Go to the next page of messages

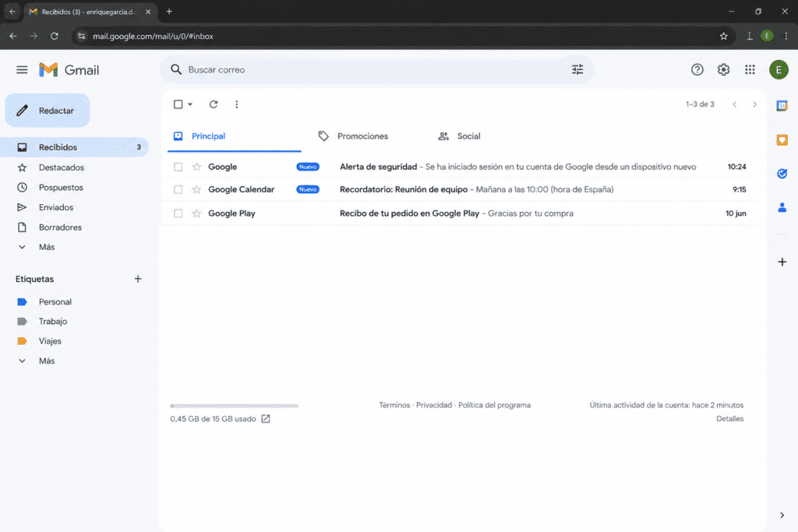pos(754,104)
